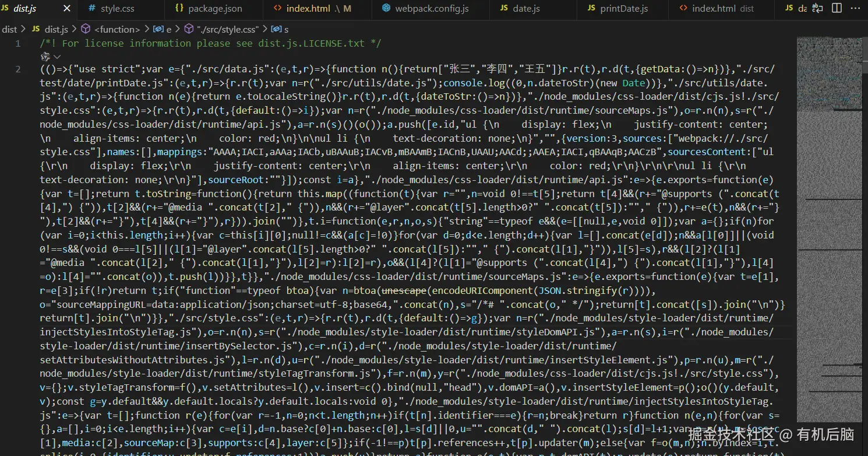Screen dimensions: 868x456
Task: Toggle word wrap icon in editor toolbar
Action: coord(818,8)
